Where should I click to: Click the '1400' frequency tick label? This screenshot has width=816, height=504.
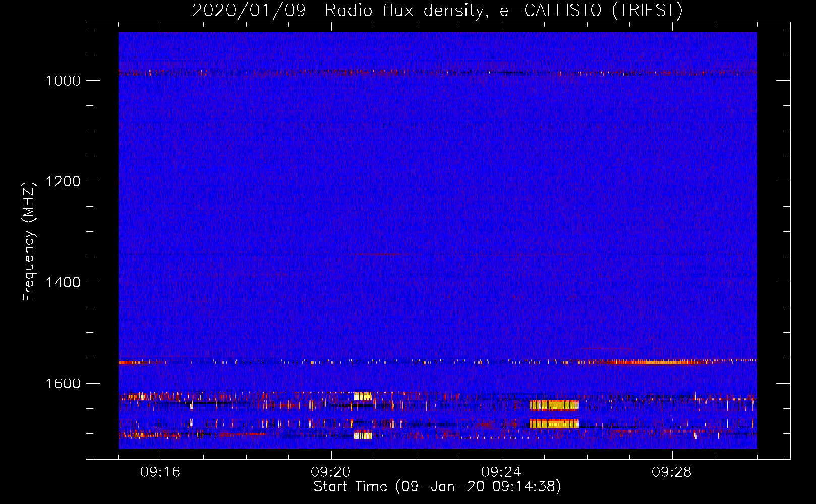pos(63,282)
